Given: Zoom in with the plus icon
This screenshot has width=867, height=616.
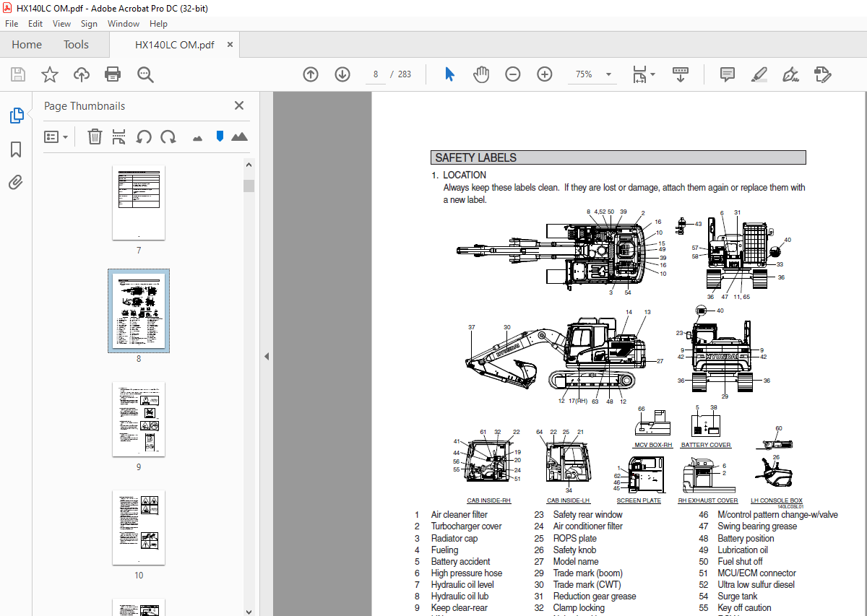Looking at the screenshot, I should coord(545,74).
